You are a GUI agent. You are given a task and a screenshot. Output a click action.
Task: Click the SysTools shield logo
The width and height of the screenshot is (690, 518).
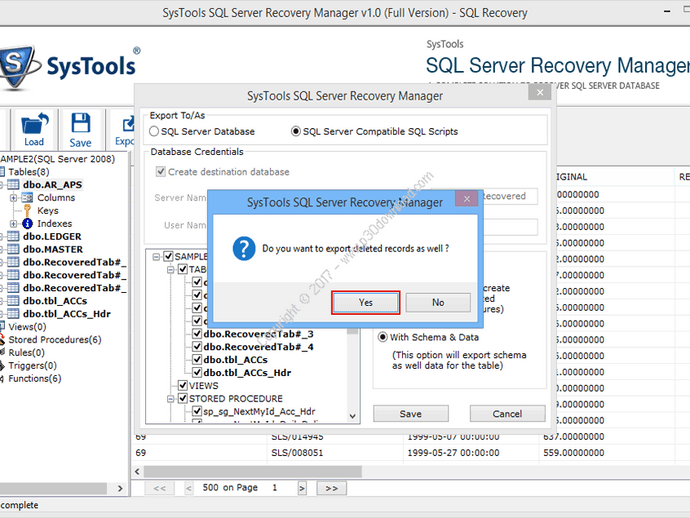[x=16, y=66]
